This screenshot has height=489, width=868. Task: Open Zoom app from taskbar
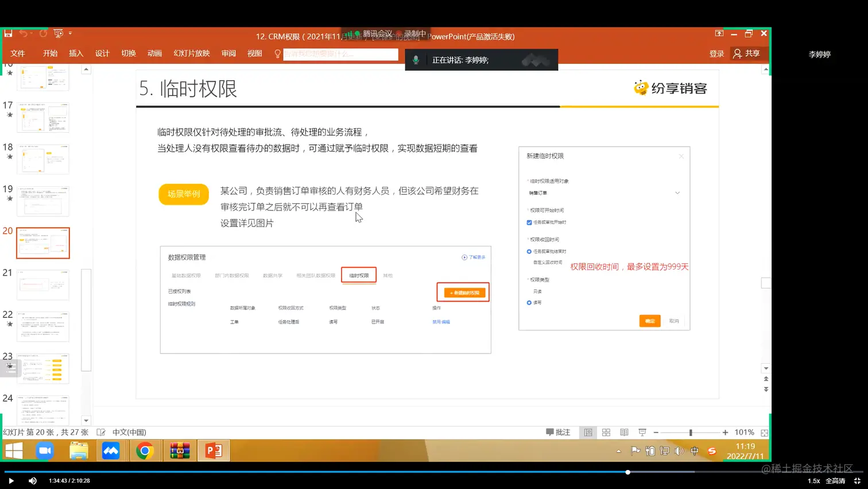click(45, 451)
